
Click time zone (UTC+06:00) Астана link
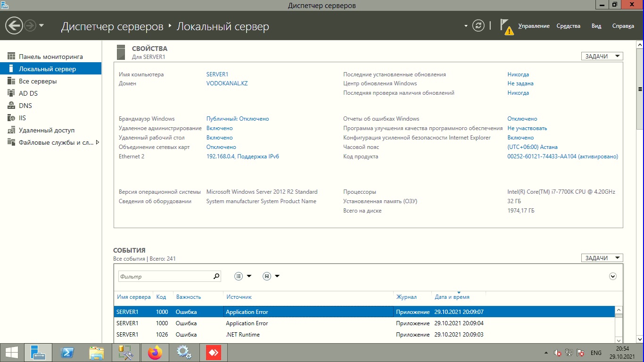(x=532, y=147)
